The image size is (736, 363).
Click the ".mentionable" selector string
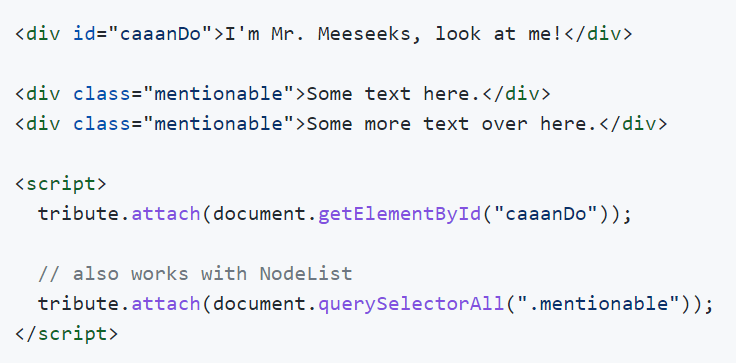tap(598, 304)
